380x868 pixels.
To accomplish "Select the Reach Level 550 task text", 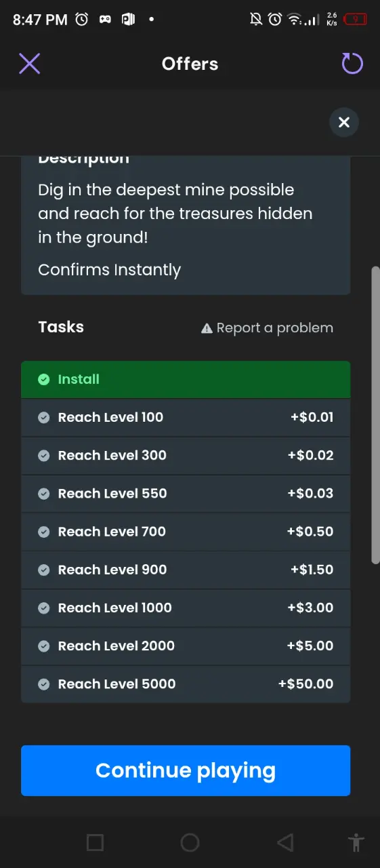I will [112, 494].
